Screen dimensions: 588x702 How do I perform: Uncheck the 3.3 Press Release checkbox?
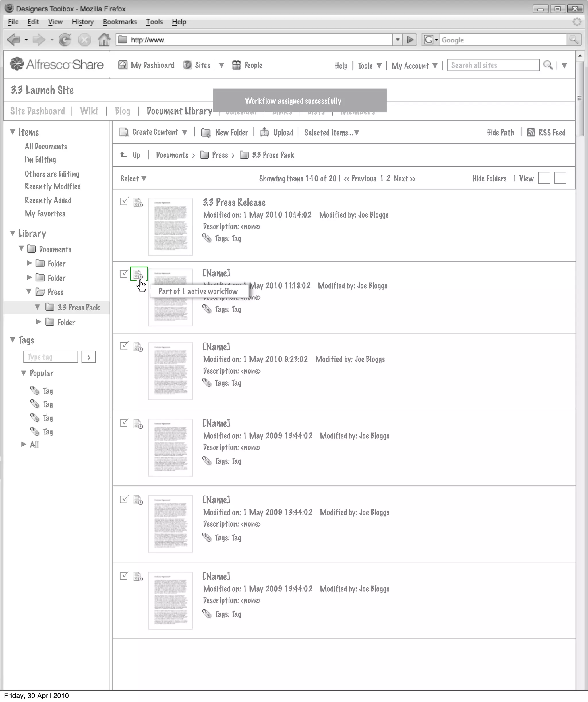coord(124,201)
